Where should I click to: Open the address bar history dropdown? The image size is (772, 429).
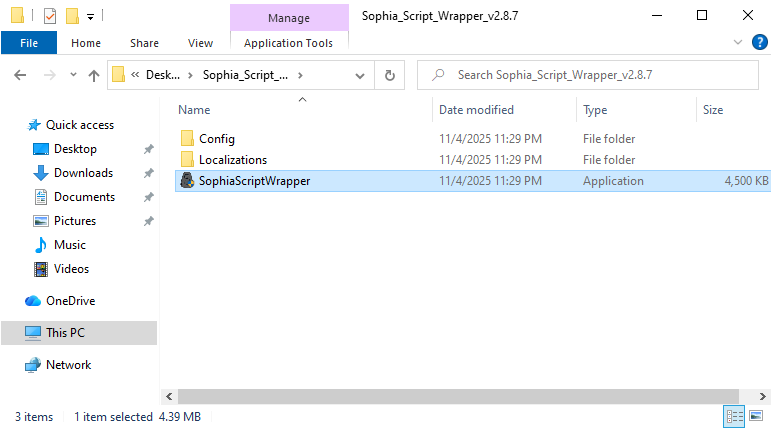pos(361,75)
